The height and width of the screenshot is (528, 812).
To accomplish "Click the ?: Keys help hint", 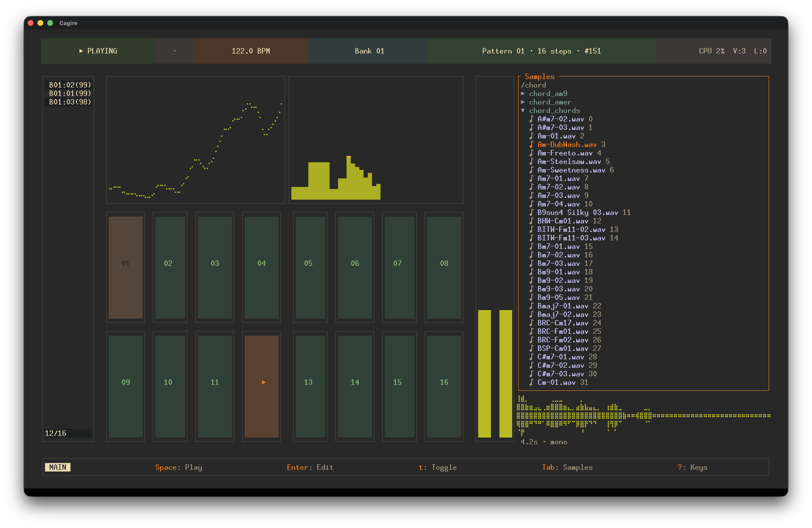I will tap(692, 467).
